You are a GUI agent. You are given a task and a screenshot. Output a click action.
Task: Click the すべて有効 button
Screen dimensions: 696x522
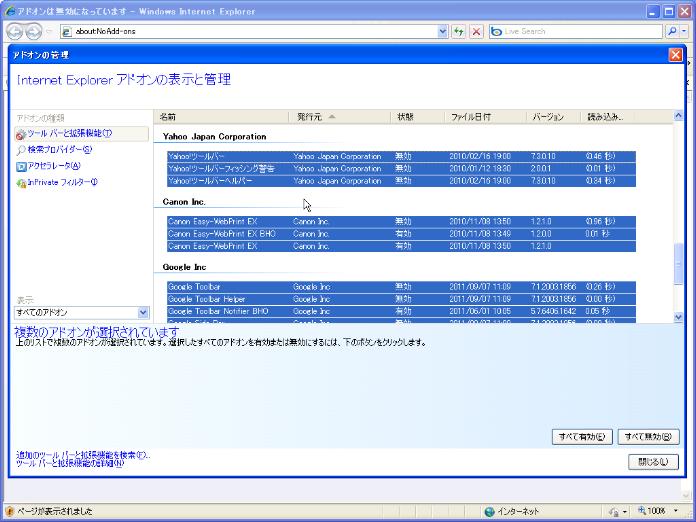tap(582, 437)
